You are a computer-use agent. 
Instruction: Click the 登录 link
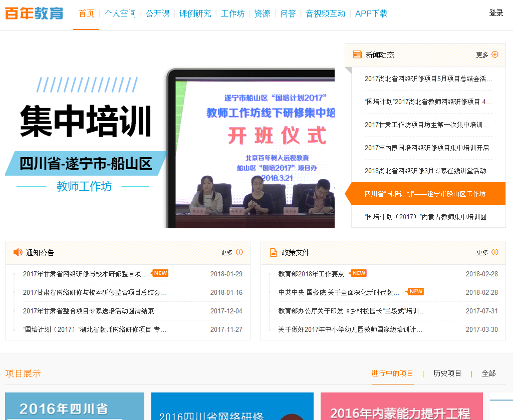(x=496, y=13)
